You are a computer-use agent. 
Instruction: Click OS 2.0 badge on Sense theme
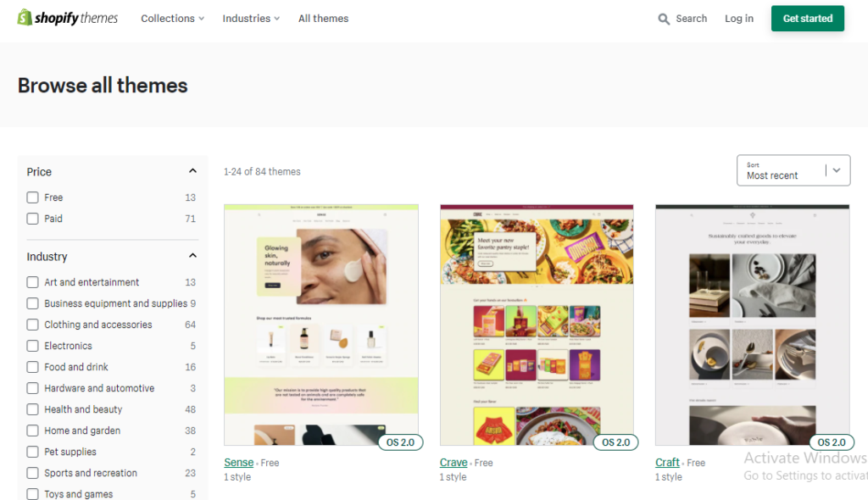coord(400,442)
